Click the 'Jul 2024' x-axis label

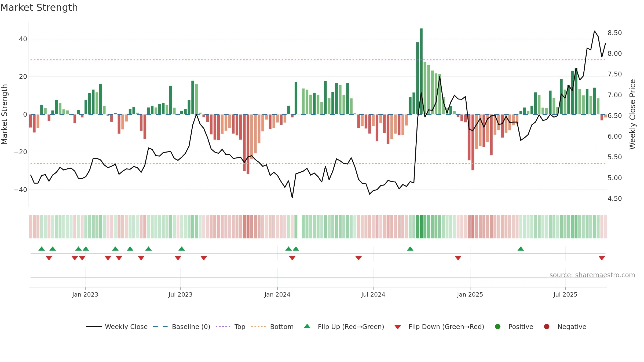pos(373,294)
